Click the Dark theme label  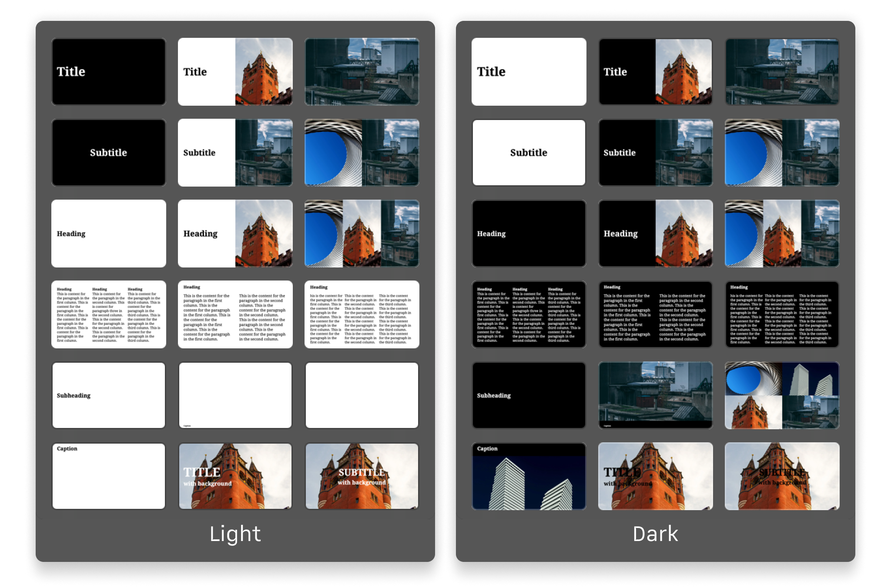[655, 534]
